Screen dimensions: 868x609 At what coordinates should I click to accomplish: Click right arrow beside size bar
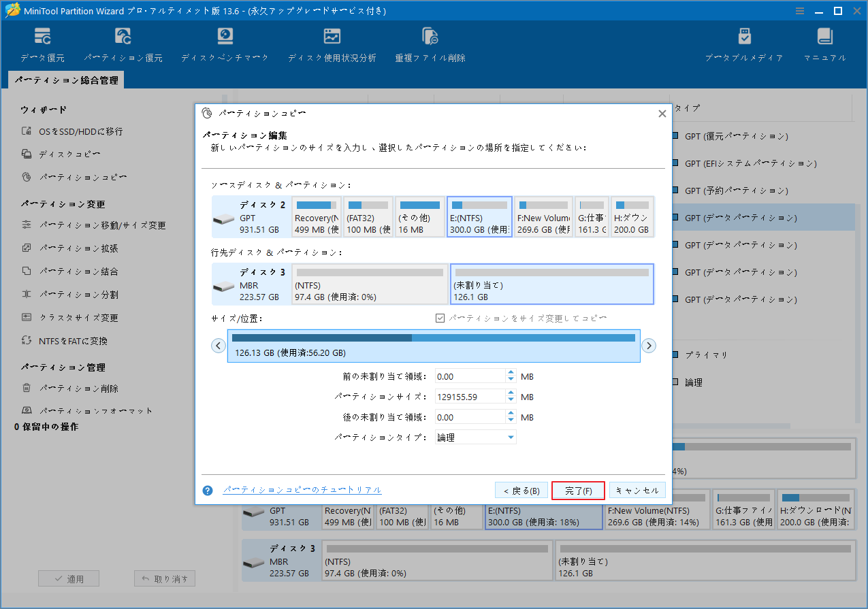pos(649,346)
